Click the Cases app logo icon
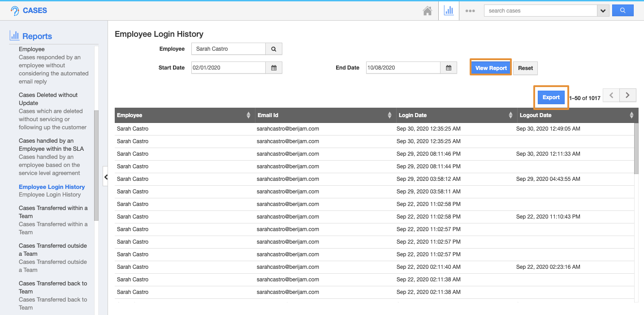644x315 pixels. click(15, 11)
